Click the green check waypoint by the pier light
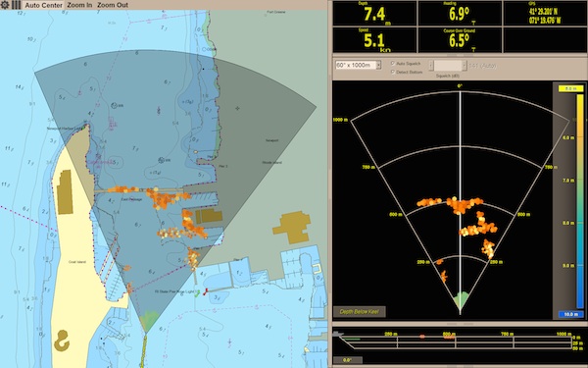The image size is (588, 368). 198,293
